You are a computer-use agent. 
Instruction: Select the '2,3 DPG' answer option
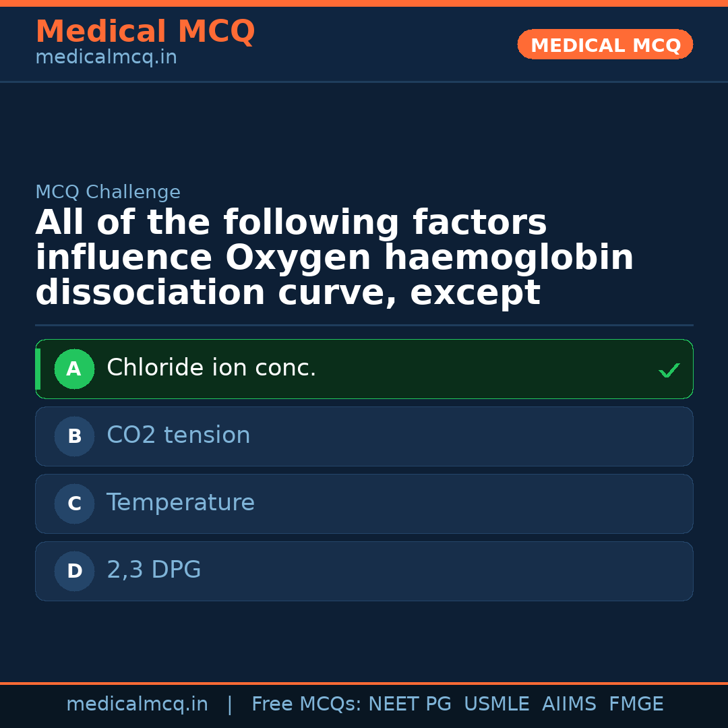pos(154,570)
